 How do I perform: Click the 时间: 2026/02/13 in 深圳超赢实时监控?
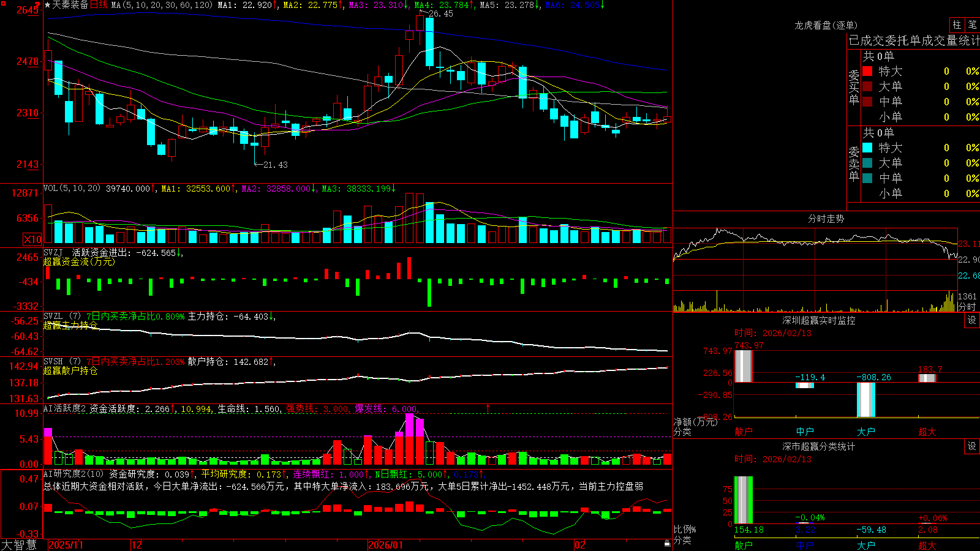click(773, 333)
